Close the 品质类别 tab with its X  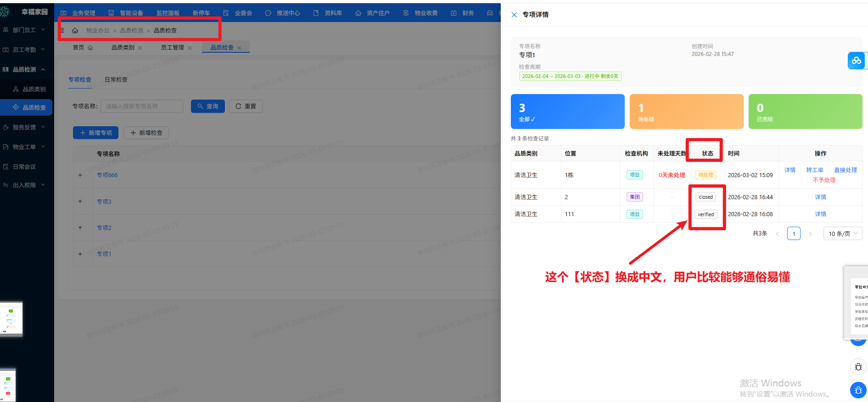[140, 48]
